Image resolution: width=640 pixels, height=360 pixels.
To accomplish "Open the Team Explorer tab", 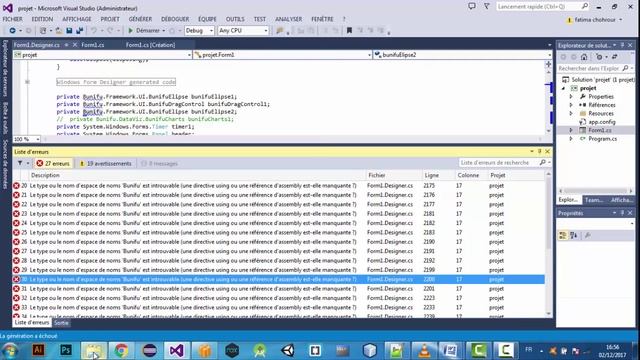I will [593, 200].
